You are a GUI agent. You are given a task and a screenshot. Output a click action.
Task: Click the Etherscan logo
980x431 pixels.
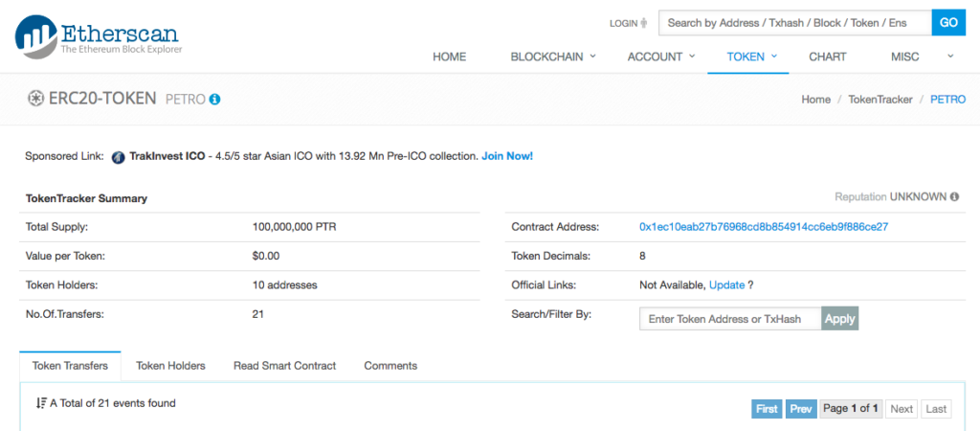click(99, 35)
